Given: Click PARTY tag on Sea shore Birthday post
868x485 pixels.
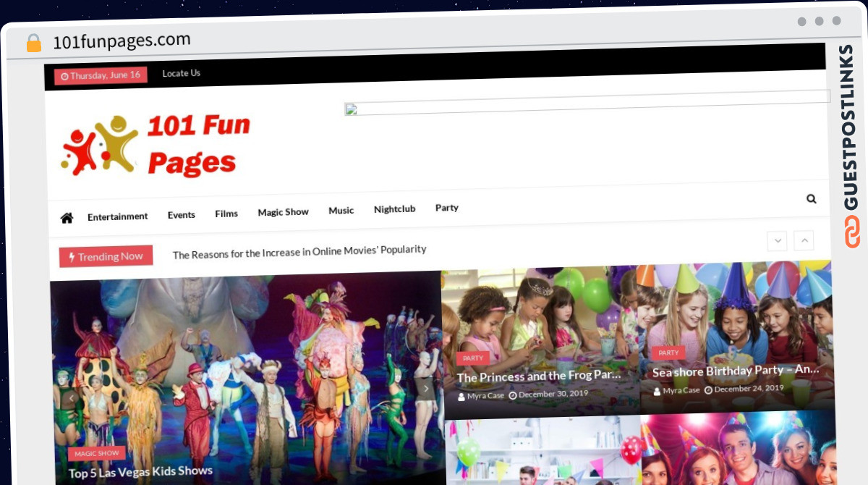Looking at the screenshot, I should tap(668, 353).
